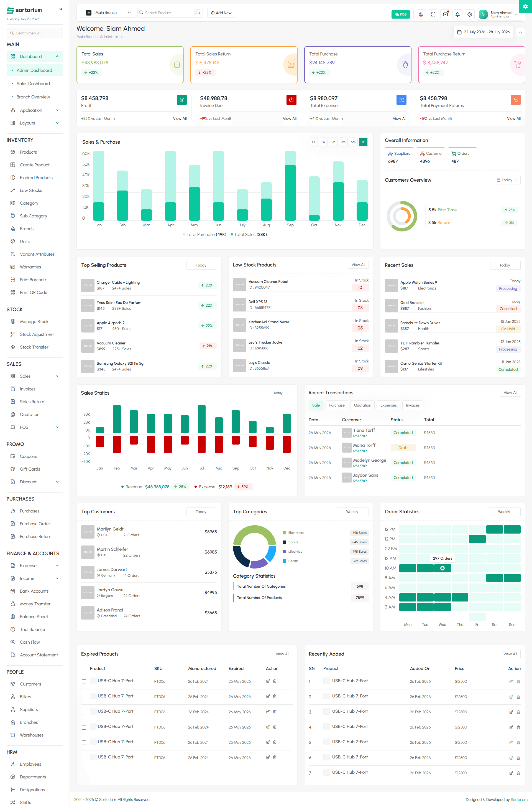View All under Profit card
The height and width of the screenshot is (807, 532).
[180, 118]
